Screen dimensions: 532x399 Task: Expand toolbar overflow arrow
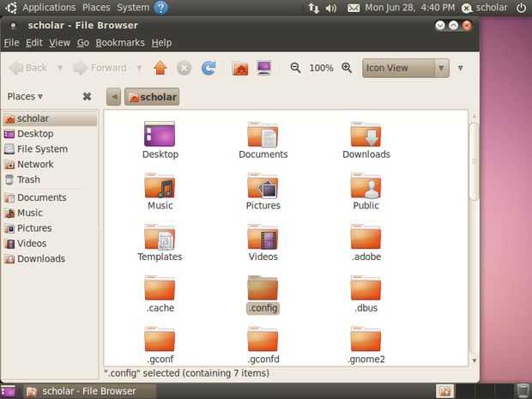461,68
